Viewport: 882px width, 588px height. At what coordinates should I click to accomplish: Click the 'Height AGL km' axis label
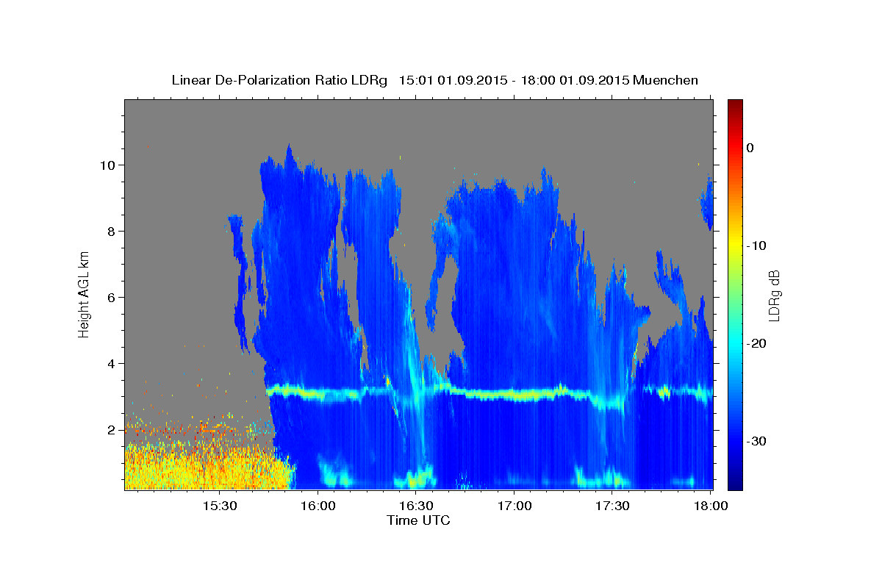84,293
